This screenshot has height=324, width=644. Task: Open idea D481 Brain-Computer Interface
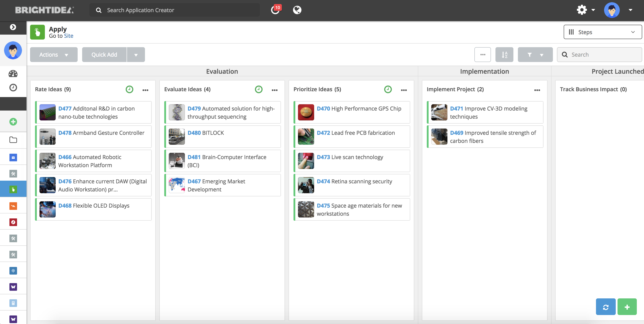(223, 161)
